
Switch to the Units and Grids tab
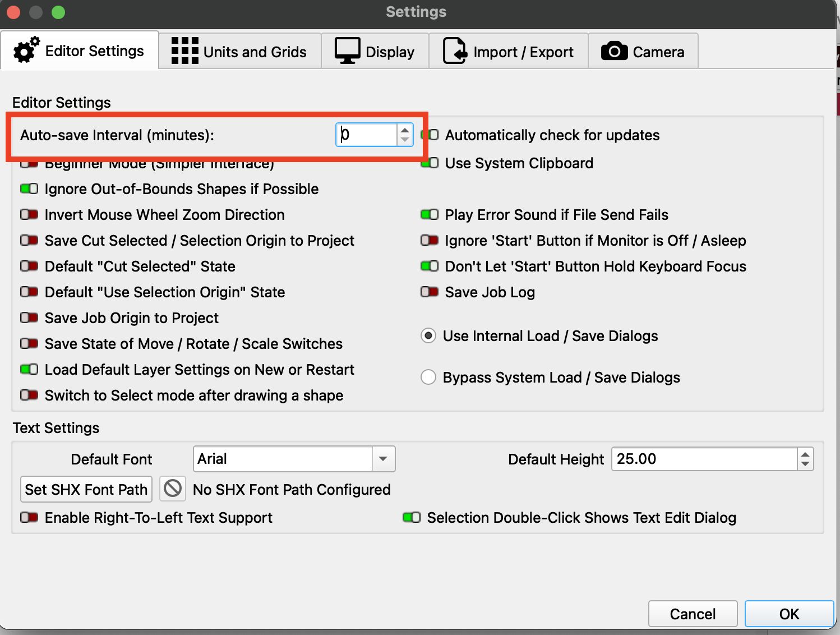pos(240,51)
